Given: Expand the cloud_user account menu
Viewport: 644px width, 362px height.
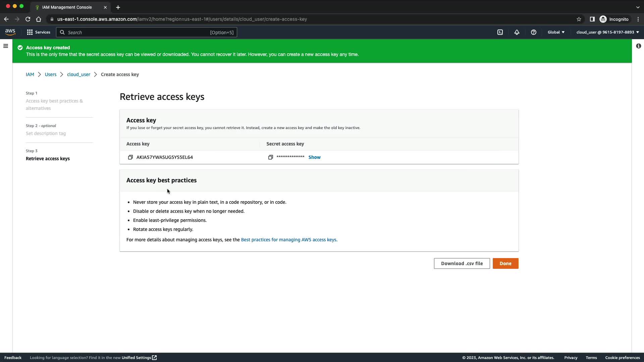Looking at the screenshot, I should click(x=607, y=32).
